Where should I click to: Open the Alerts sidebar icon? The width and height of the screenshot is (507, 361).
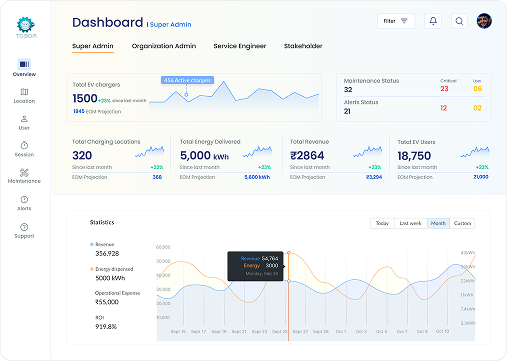24,200
